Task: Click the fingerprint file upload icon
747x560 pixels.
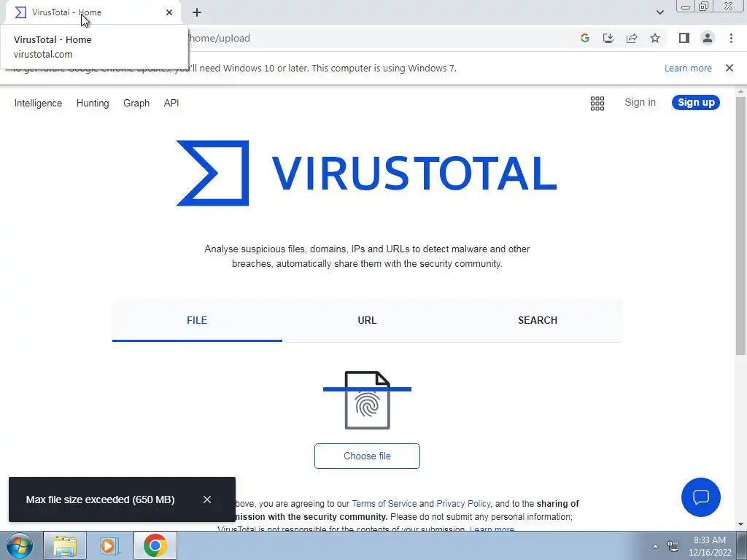Action: pyautogui.click(x=368, y=400)
